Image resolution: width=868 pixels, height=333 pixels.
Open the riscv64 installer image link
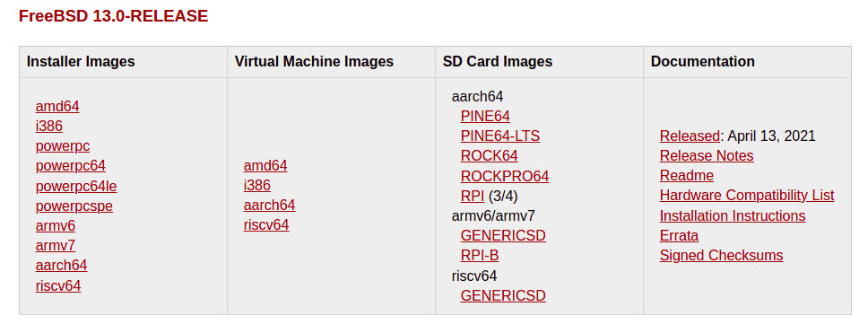58,286
